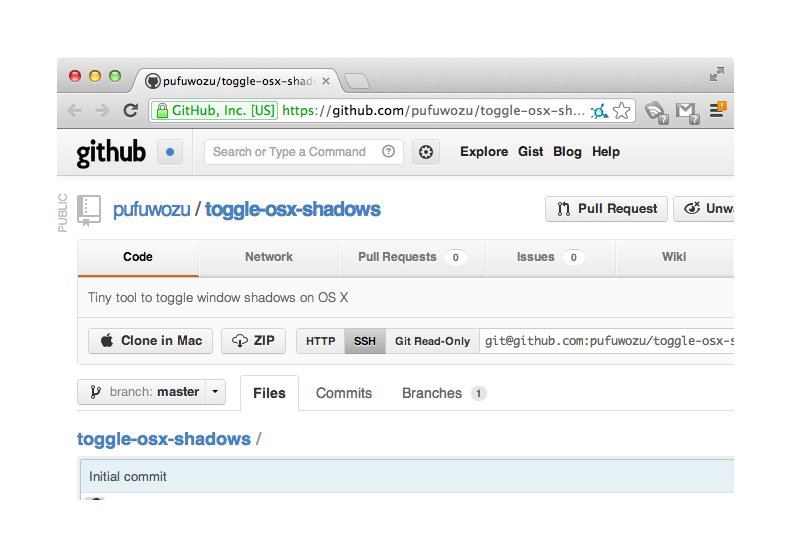Open the toggle-osx-shadows repository title link
The image size is (791, 557).
click(293, 209)
